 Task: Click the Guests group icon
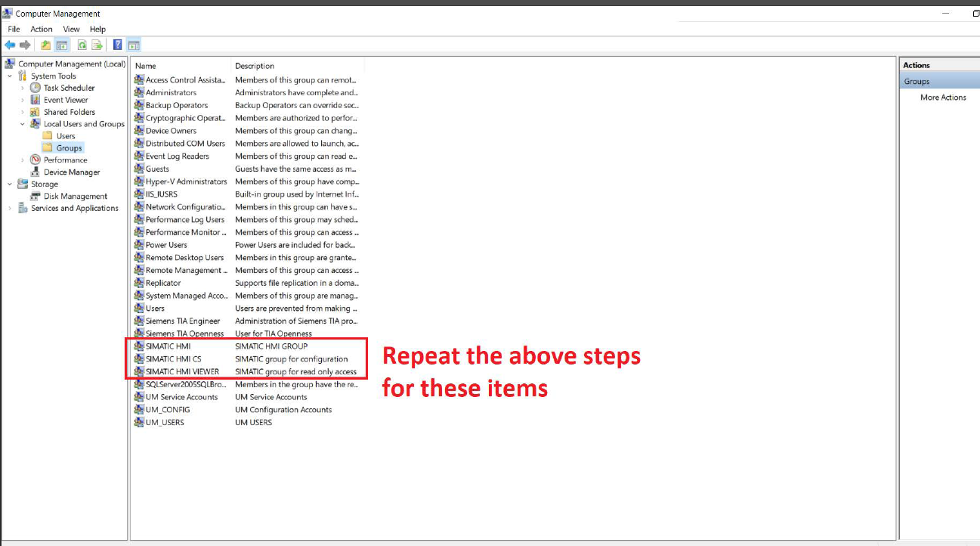139,169
